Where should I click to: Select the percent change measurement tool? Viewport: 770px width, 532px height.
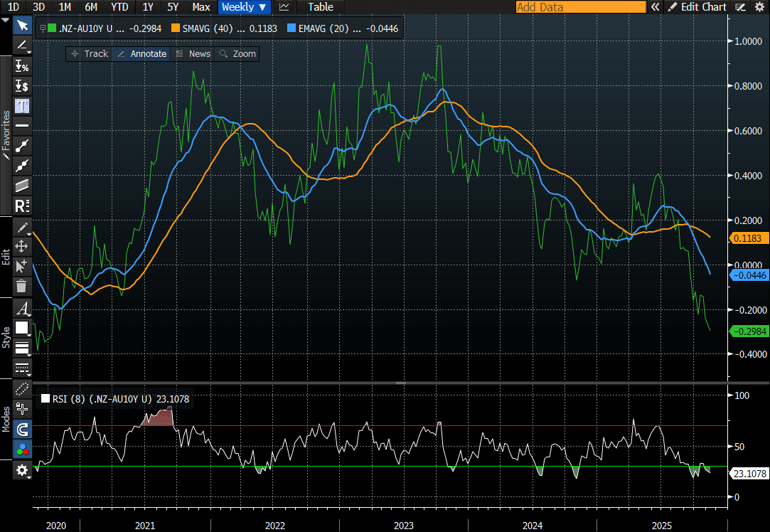(22, 67)
